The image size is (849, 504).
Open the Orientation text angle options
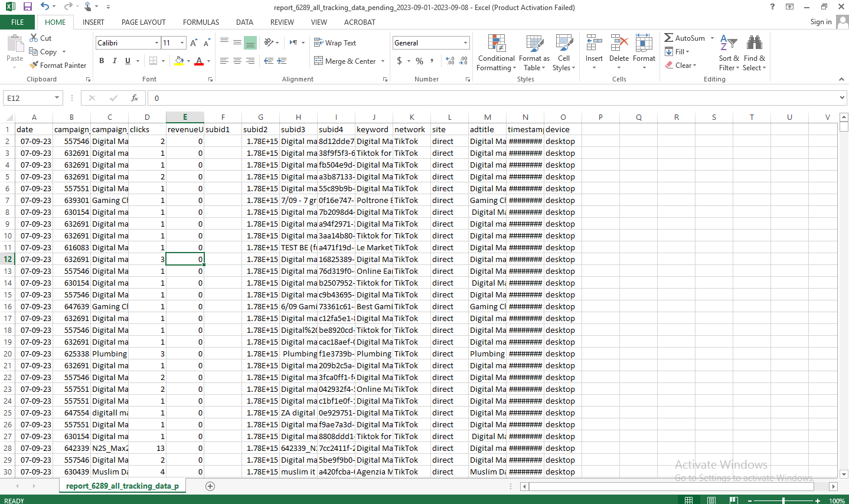click(271, 42)
